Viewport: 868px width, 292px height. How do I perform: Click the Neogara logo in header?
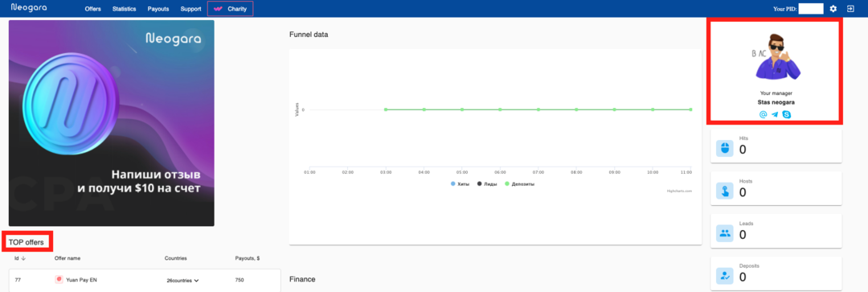pyautogui.click(x=29, y=8)
